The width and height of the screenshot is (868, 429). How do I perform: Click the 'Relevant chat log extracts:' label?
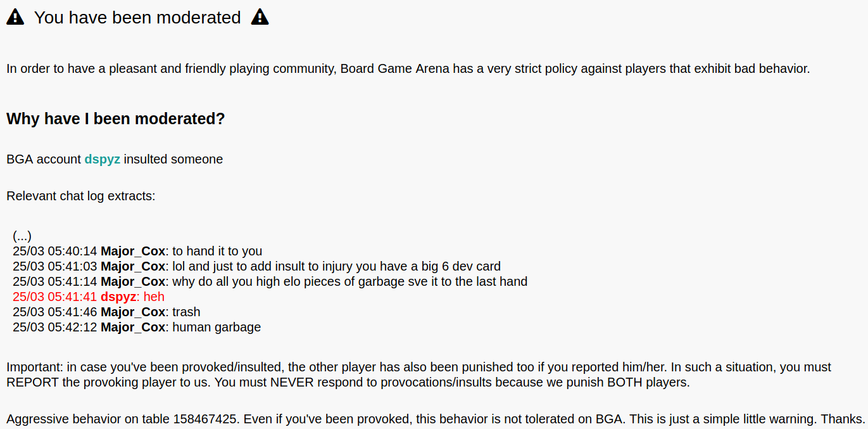(x=81, y=196)
